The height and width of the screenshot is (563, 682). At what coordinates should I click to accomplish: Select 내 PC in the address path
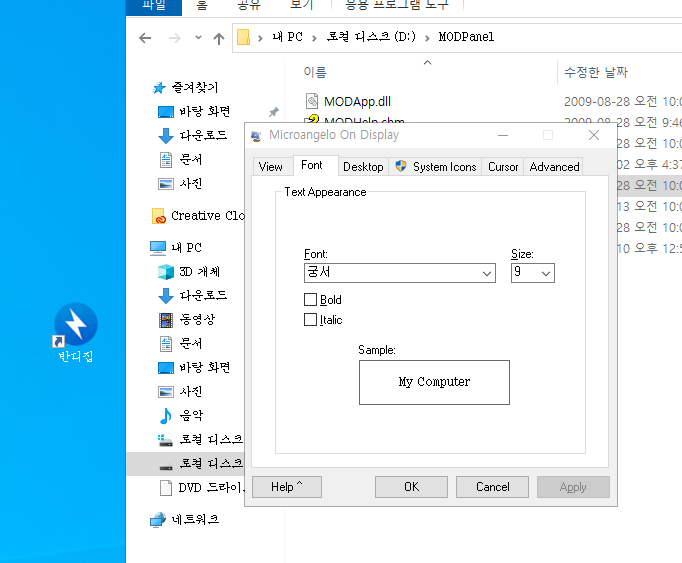(287, 37)
